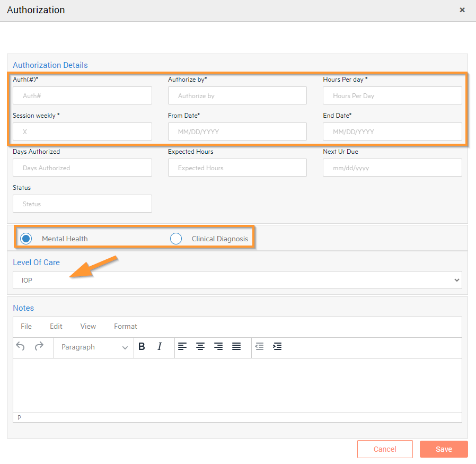Increase indent in Notes editor
This screenshot has height=464, width=476.
(277, 347)
